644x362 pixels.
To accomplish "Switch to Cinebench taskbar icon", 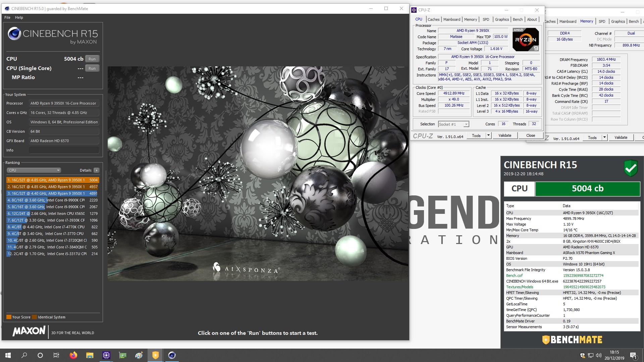I will (172, 355).
